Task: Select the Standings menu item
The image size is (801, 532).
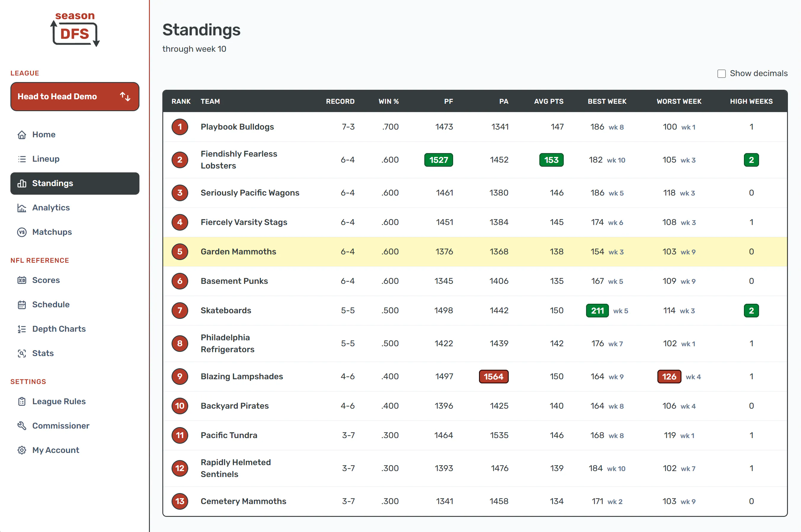Action: (x=75, y=184)
